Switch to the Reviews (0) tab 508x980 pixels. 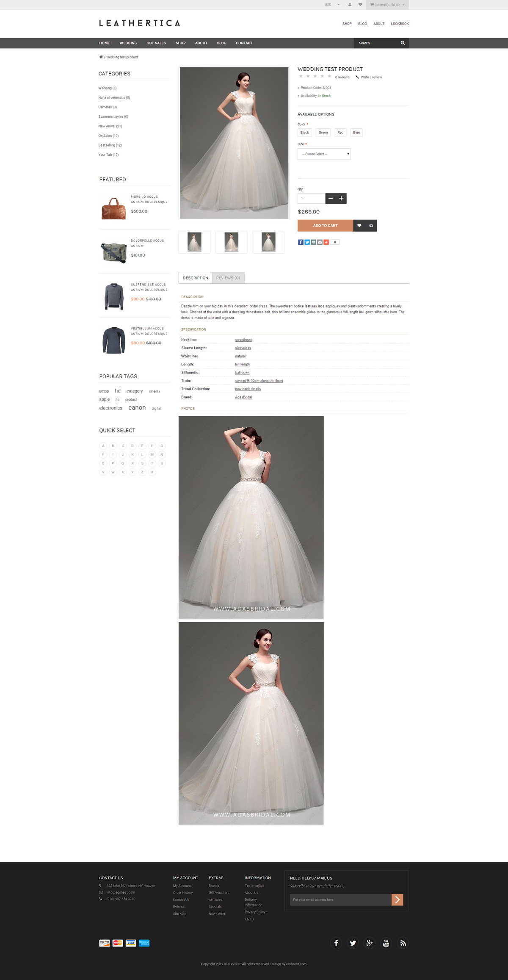pos(228,278)
